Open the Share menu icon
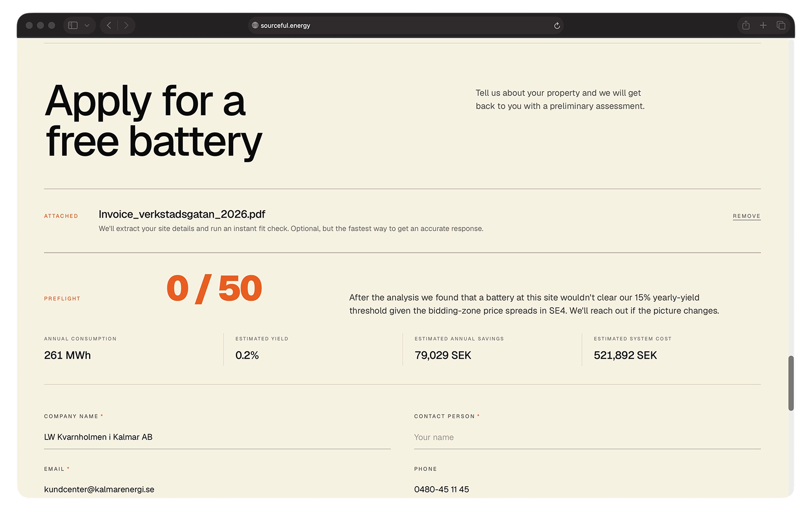This screenshot has width=812, height=519. pos(746,25)
